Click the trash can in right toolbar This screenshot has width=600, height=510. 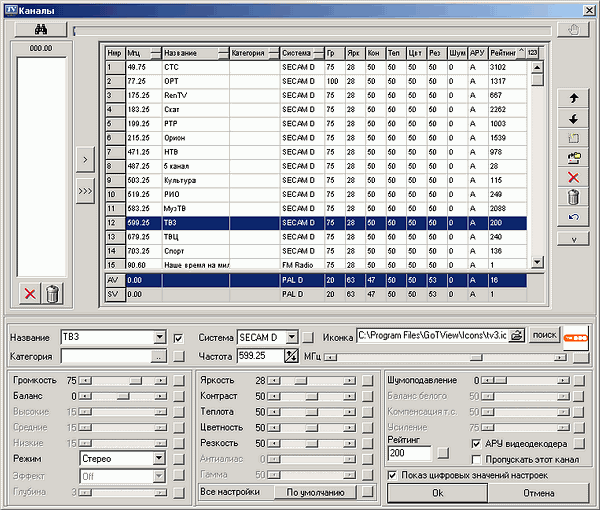pyautogui.click(x=573, y=196)
